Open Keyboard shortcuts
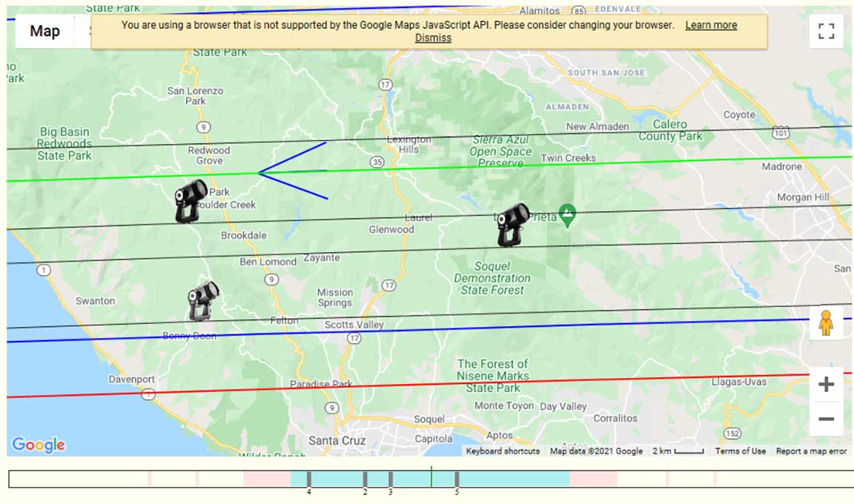The image size is (854, 504). [503, 451]
